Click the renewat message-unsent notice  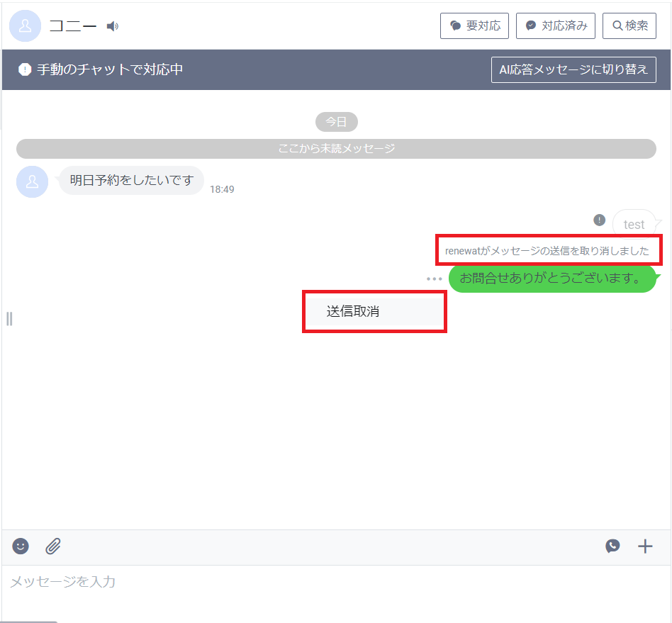[x=547, y=251]
